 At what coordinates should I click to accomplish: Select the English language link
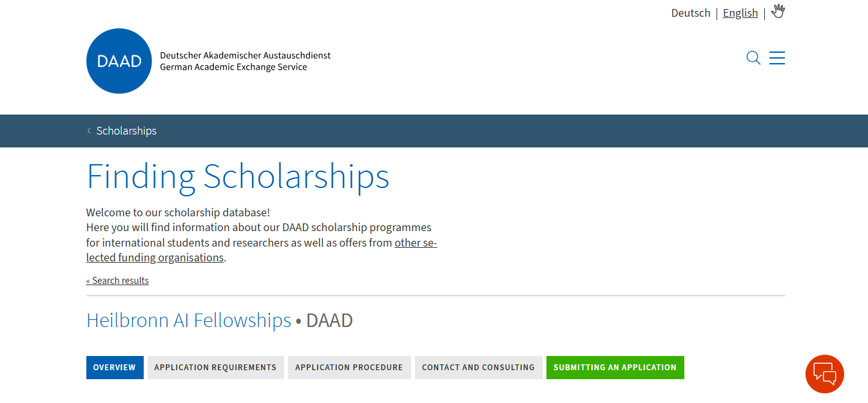pyautogui.click(x=740, y=13)
